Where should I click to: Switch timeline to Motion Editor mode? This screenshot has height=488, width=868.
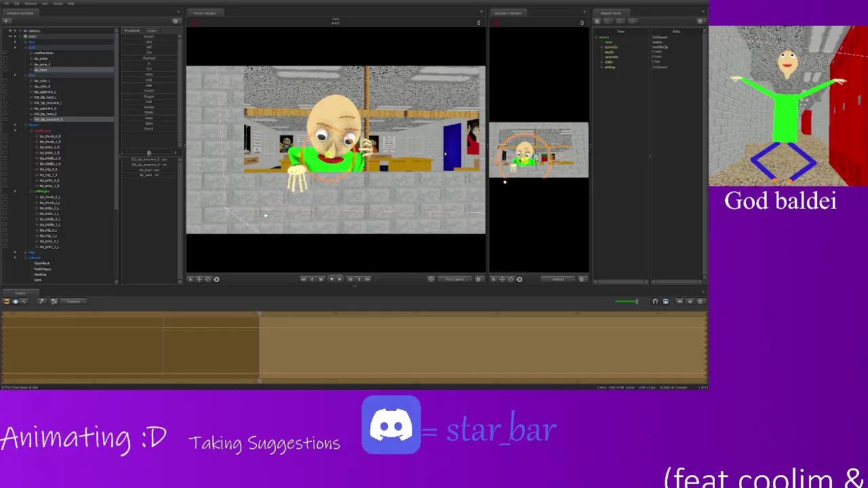tap(16, 302)
